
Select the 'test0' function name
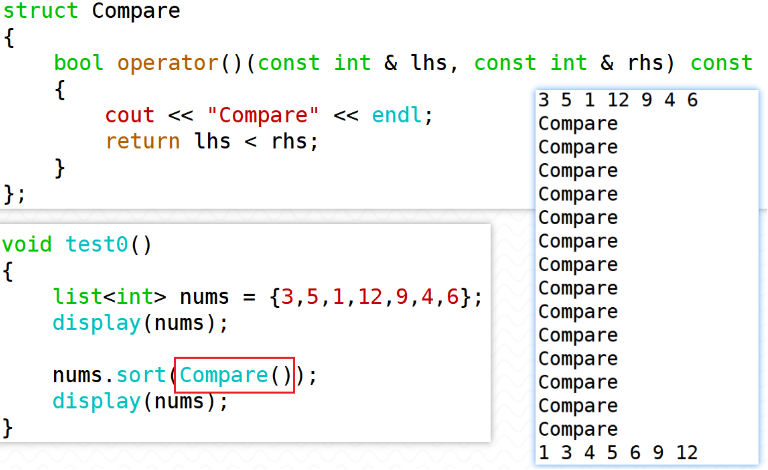click(97, 244)
